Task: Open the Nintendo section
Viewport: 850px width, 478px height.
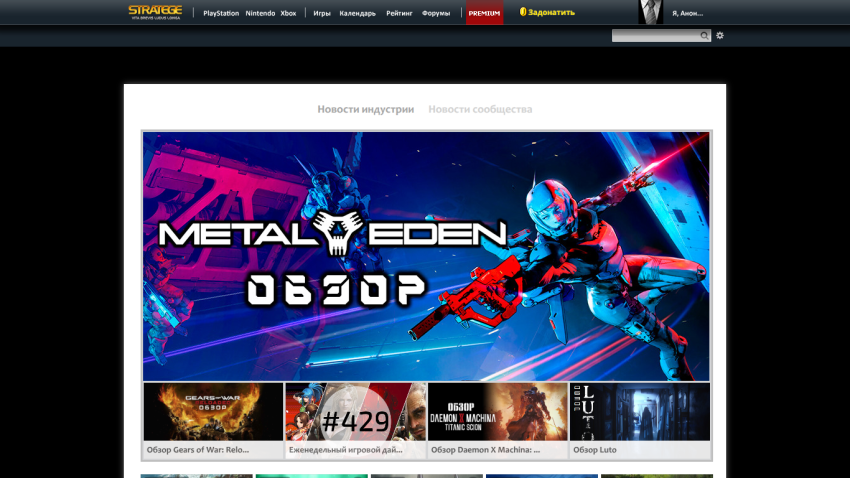Action: (260, 13)
